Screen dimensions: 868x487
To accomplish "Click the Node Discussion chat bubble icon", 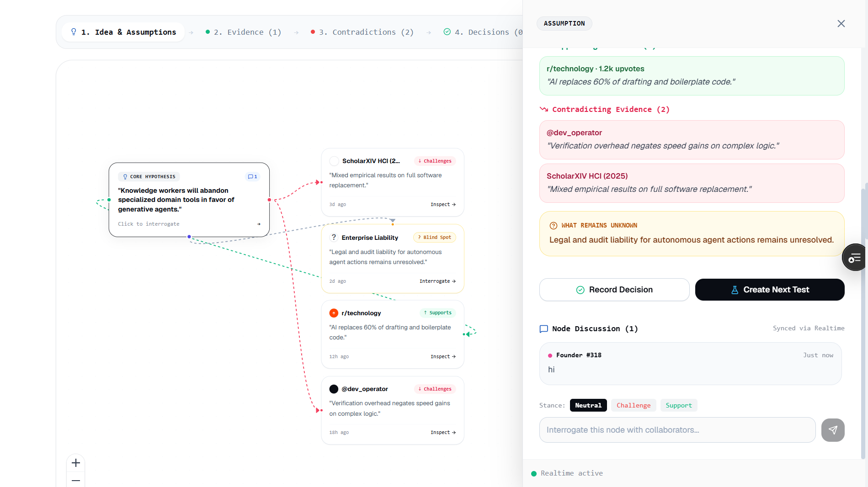I will coord(543,329).
